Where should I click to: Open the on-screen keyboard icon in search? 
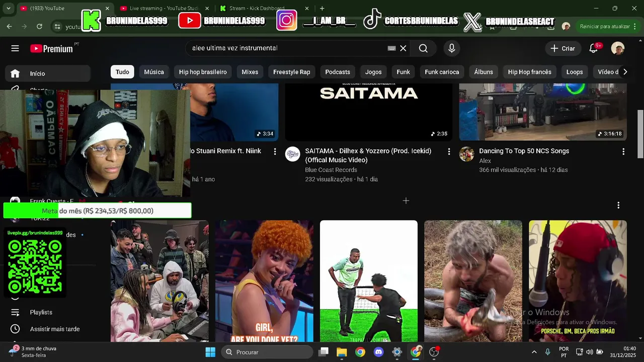coord(391,48)
